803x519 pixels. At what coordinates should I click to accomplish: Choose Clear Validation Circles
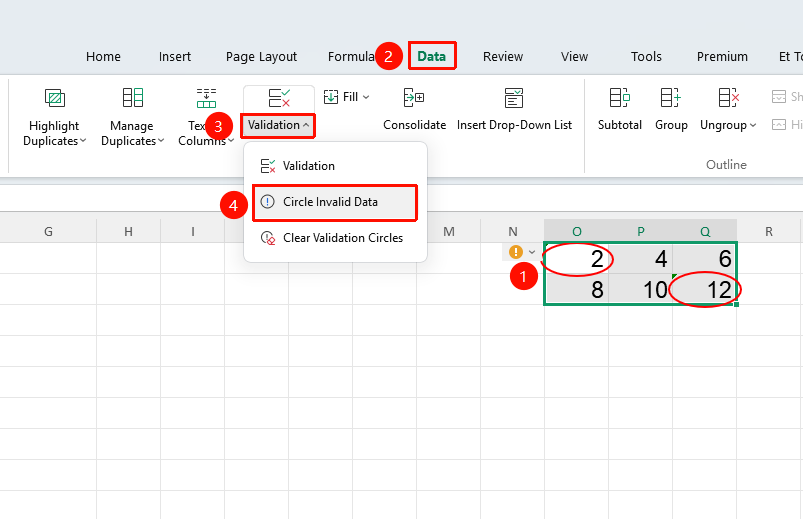click(335, 238)
